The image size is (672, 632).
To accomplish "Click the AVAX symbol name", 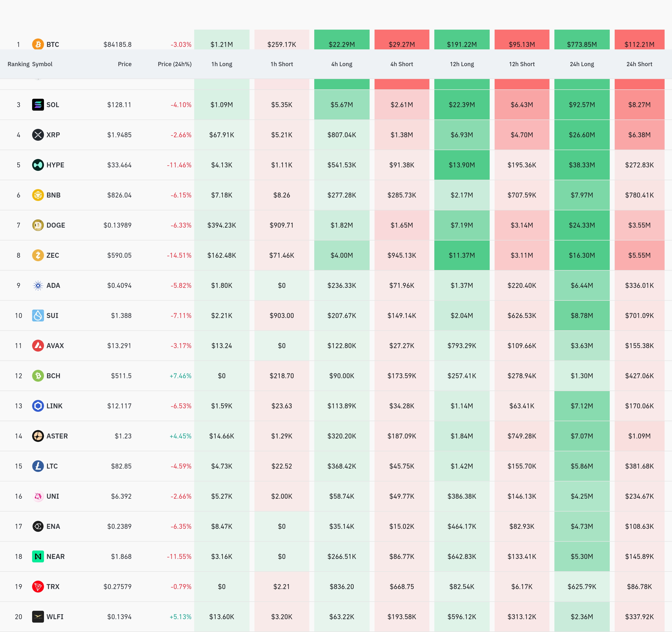I will click(55, 346).
